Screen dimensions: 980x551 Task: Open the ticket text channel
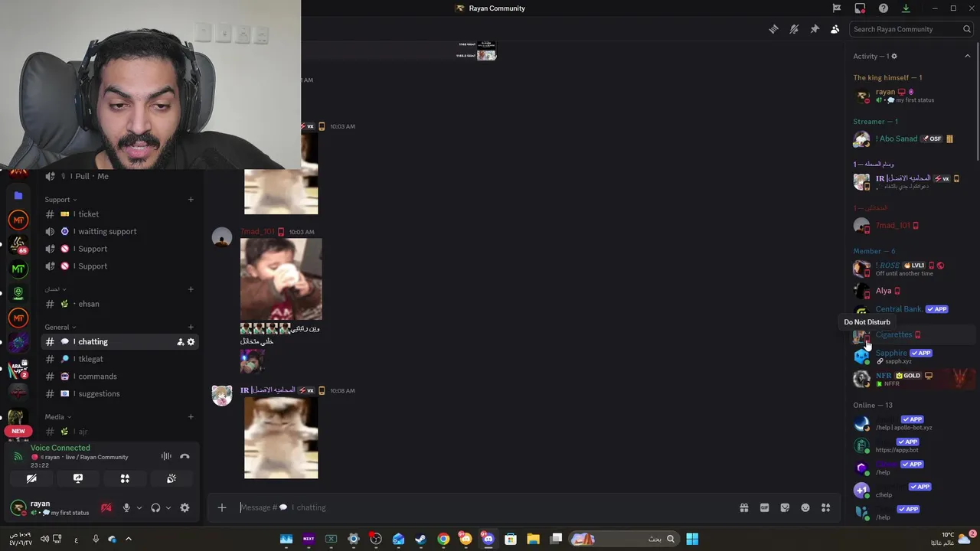pyautogui.click(x=120, y=214)
